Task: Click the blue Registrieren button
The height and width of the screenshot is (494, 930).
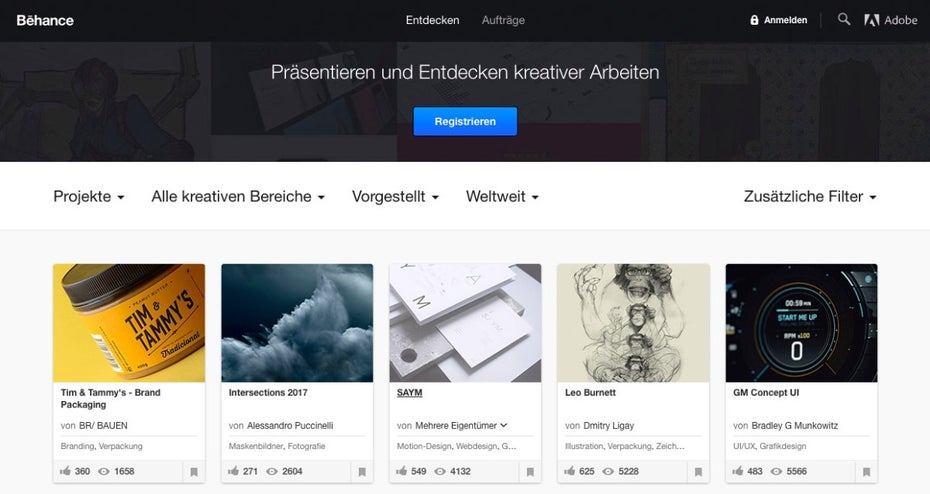Action: (x=465, y=122)
